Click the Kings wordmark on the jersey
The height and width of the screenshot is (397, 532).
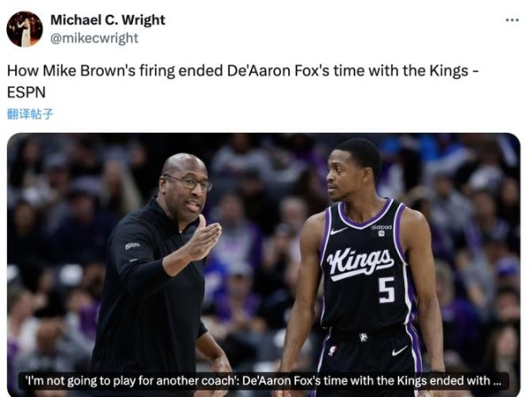[360, 262]
